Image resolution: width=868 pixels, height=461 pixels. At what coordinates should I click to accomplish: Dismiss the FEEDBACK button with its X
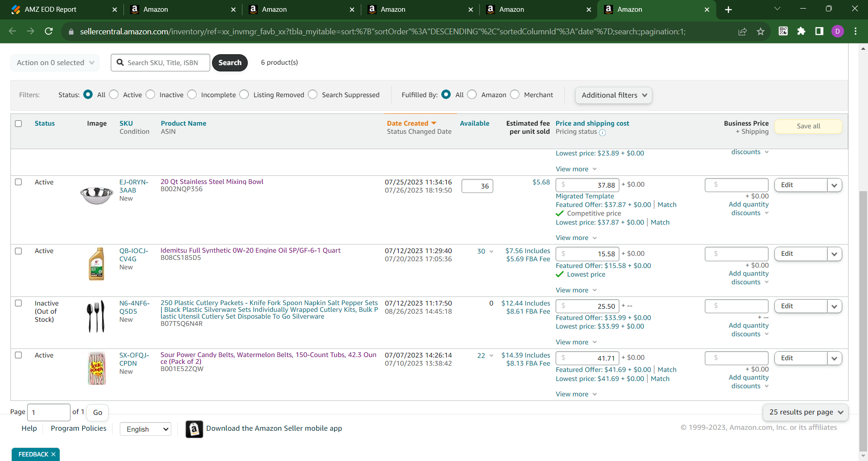point(53,454)
